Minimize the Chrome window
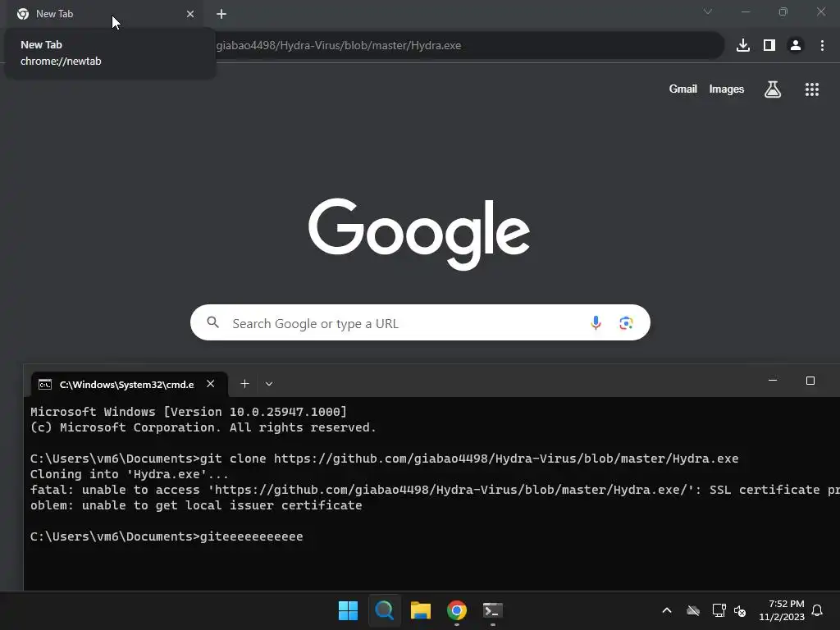 coord(745,11)
